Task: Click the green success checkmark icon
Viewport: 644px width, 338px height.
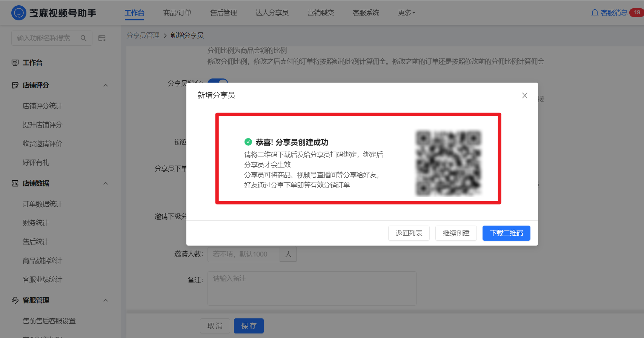Action: 248,142
